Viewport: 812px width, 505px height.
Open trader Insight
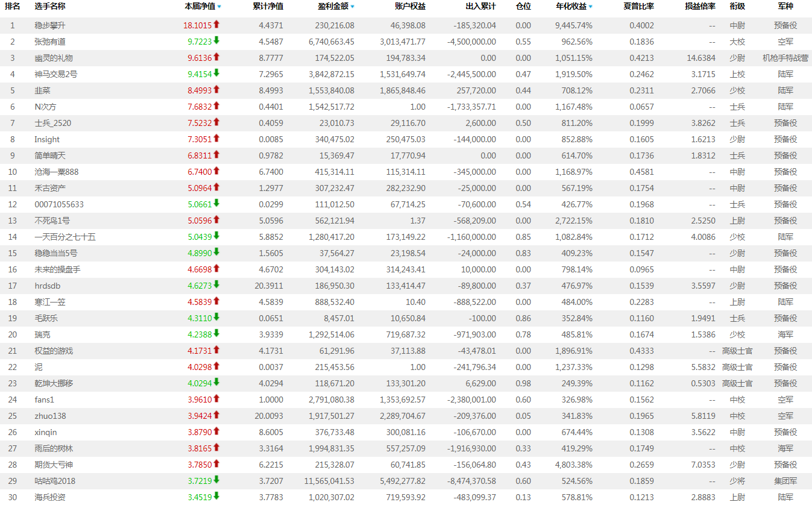click(47, 140)
